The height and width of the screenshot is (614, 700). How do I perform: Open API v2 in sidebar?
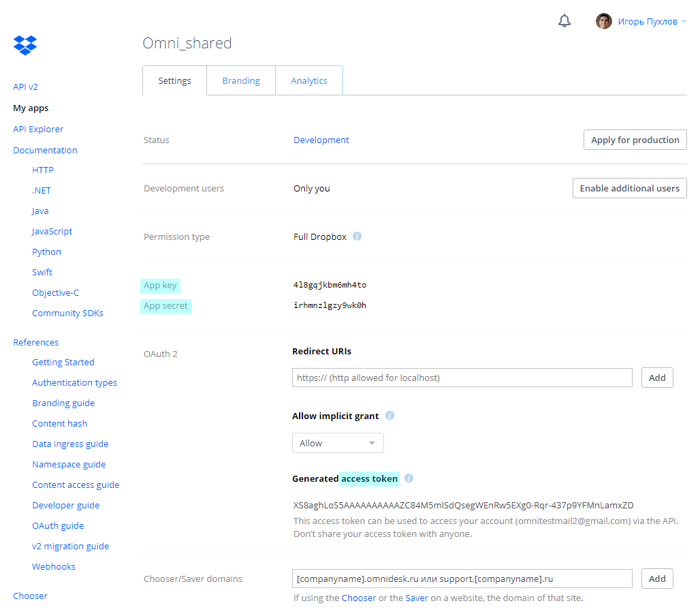(x=25, y=87)
